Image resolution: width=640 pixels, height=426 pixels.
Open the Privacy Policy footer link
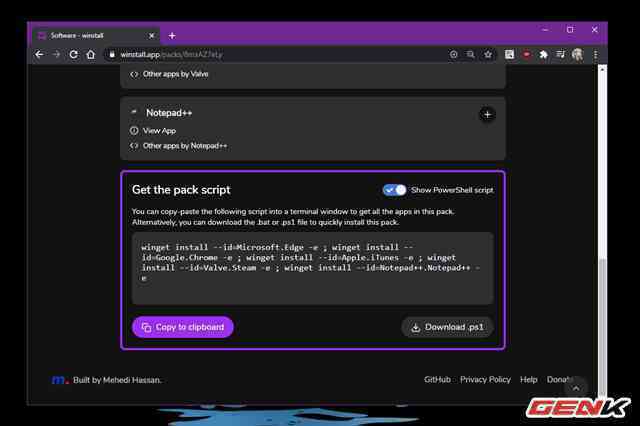[485, 379]
